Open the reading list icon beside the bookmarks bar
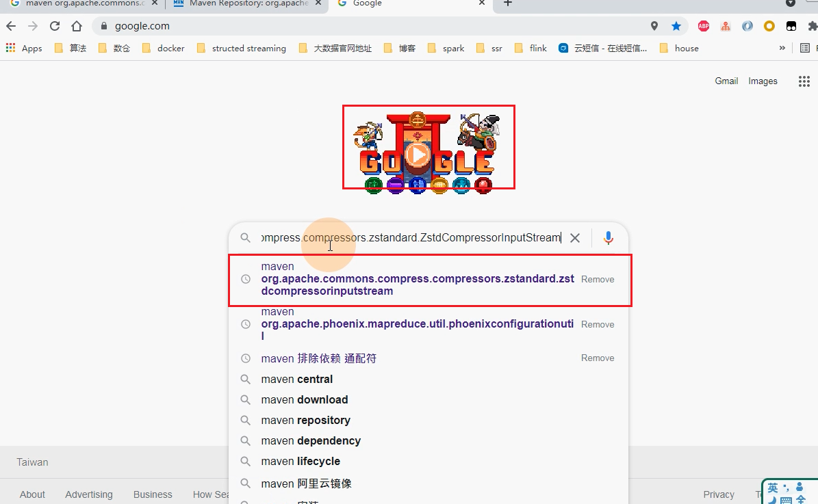Image resolution: width=818 pixels, height=504 pixels. point(805,48)
